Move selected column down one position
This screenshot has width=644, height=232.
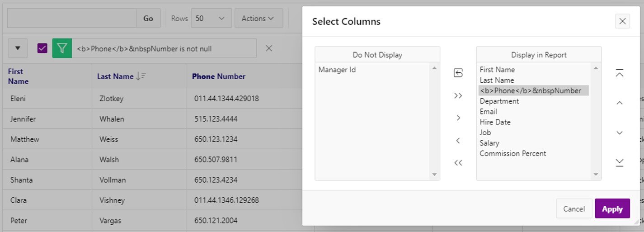(x=620, y=133)
